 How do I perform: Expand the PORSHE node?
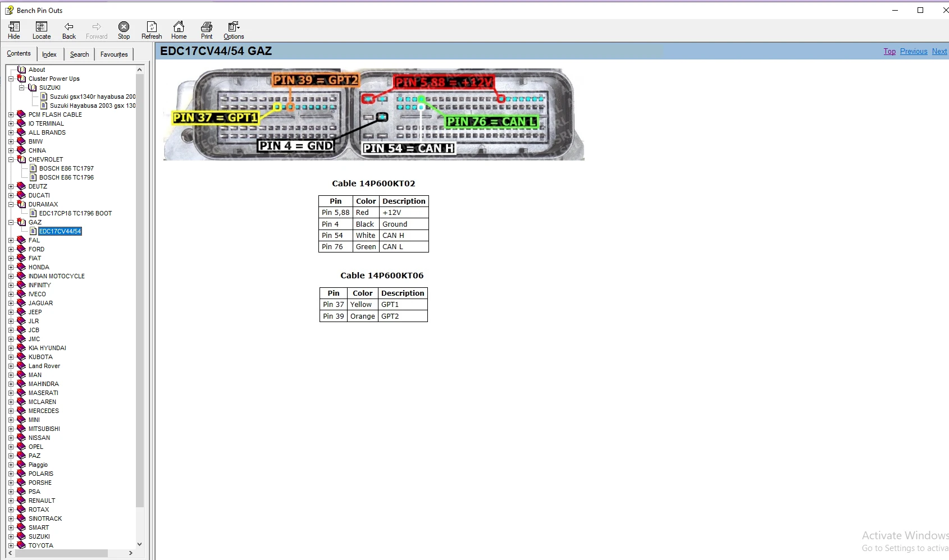11,483
